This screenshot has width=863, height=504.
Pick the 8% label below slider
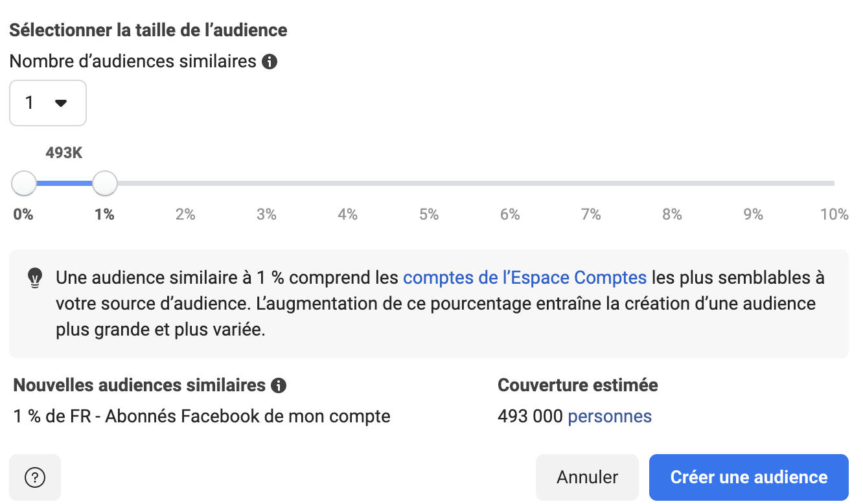tap(672, 214)
